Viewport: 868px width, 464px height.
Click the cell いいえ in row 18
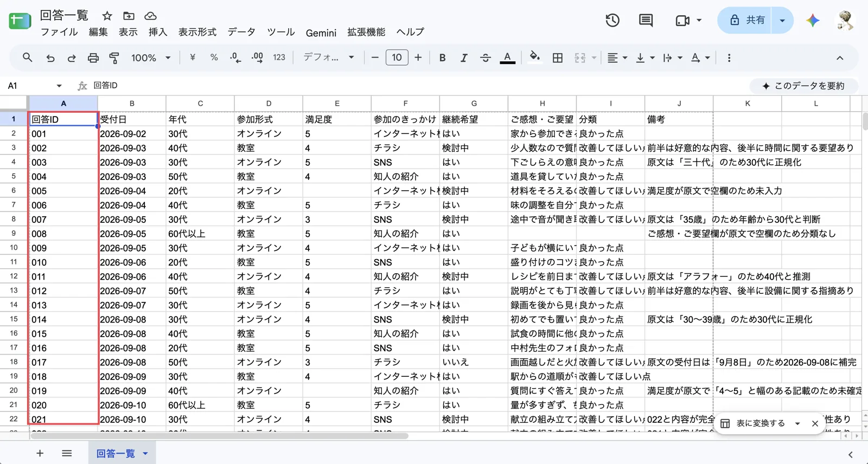tap(474, 362)
